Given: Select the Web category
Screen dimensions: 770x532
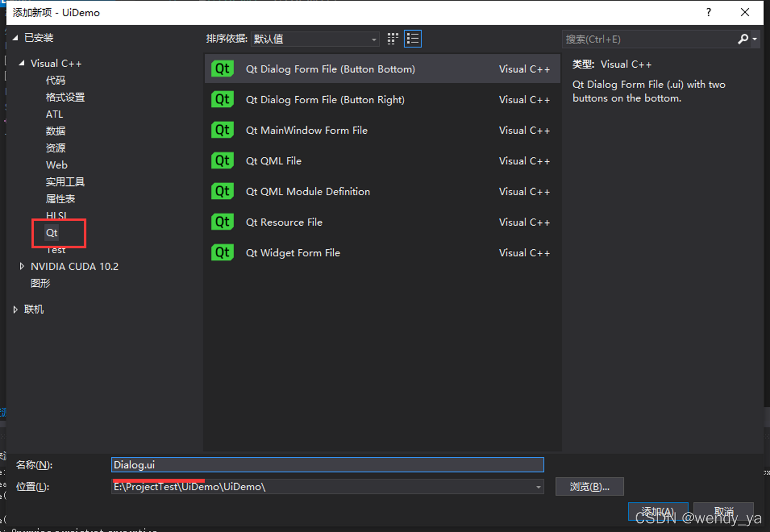Looking at the screenshot, I should coord(56,165).
